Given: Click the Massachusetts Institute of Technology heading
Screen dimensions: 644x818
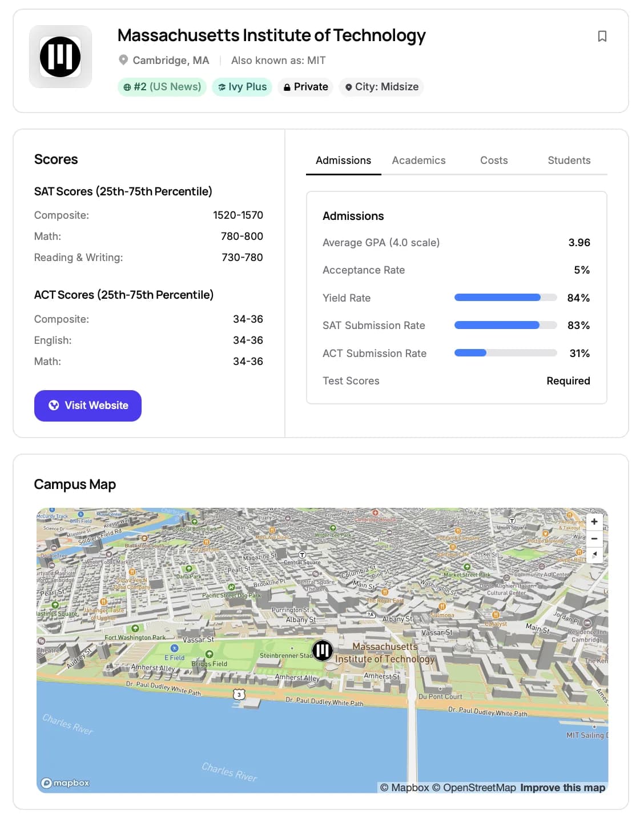Looking at the screenshot, I should tap(271, 35).
